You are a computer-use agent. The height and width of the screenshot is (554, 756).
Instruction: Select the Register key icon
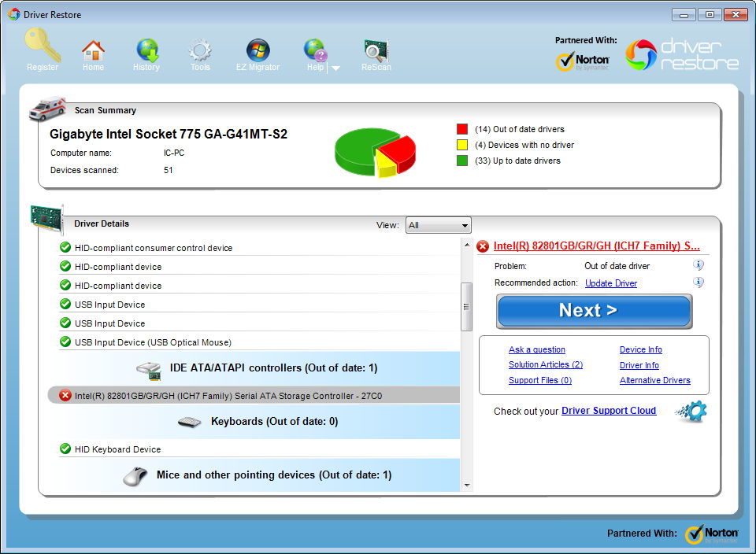(42, 47)
